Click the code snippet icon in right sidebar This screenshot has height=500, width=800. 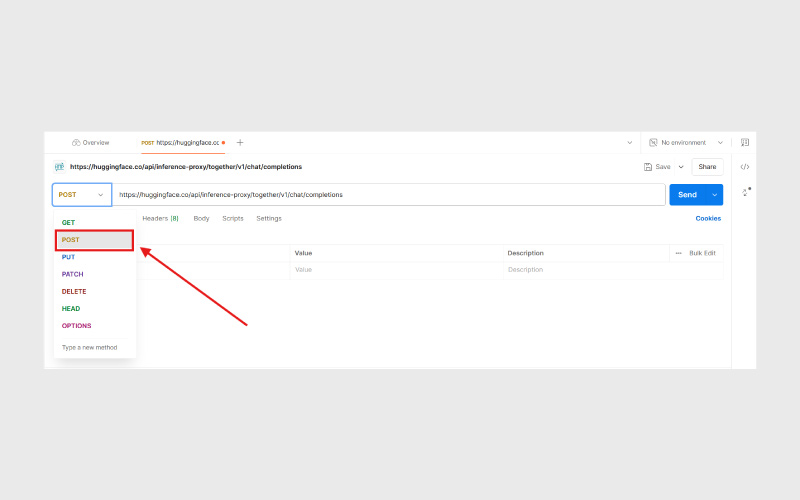pyautogui.click(x=745, y=167)
